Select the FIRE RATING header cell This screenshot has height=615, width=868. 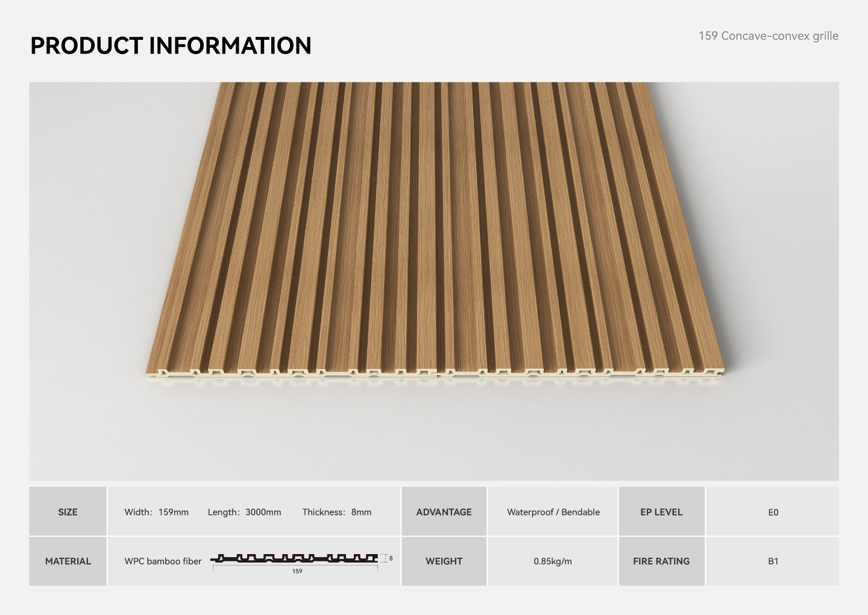661,561
